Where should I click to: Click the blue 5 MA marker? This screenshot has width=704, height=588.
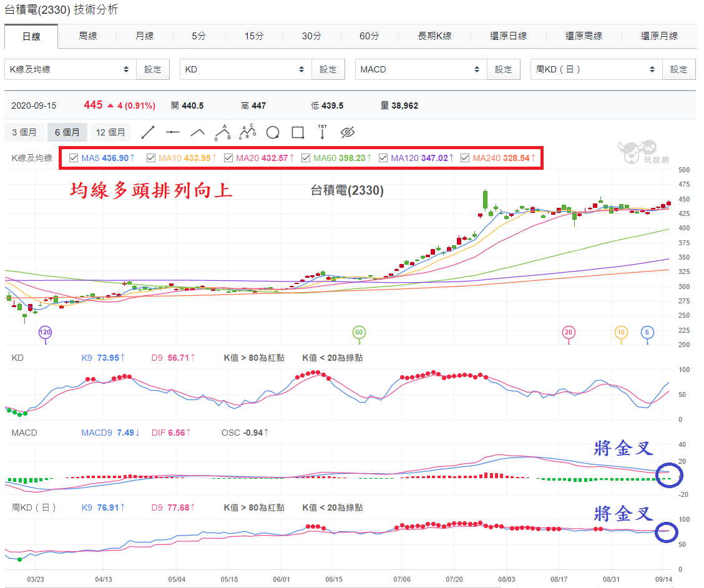tap(647, 333)
